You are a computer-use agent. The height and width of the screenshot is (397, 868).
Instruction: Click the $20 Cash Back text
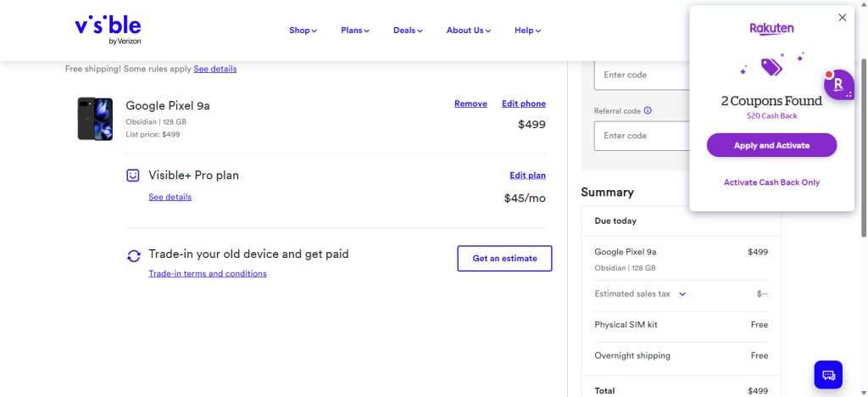tap(771, 116)
